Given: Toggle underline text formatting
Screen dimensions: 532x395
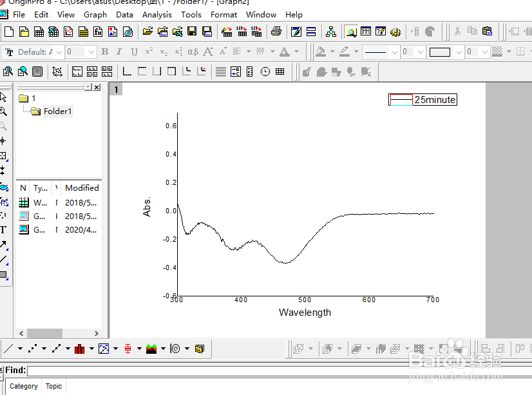Looking at the screenshot, I should (x=134, y=52).
